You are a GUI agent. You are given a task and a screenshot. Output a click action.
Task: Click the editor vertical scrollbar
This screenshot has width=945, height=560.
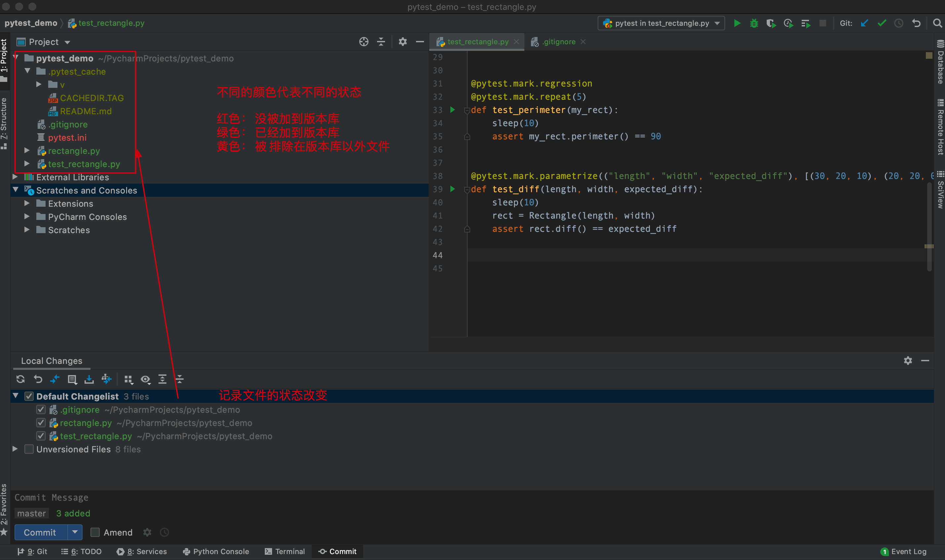tap(929, 227)
